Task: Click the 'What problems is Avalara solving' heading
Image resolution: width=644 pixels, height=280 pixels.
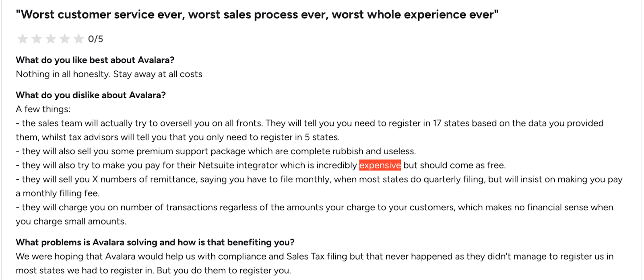Action: [155, 242]
